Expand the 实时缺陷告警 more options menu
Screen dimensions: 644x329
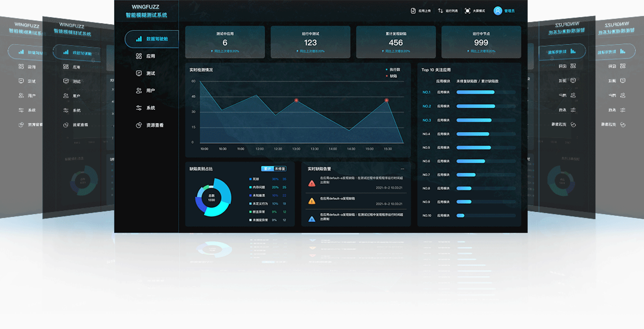(x=402, y=169)
